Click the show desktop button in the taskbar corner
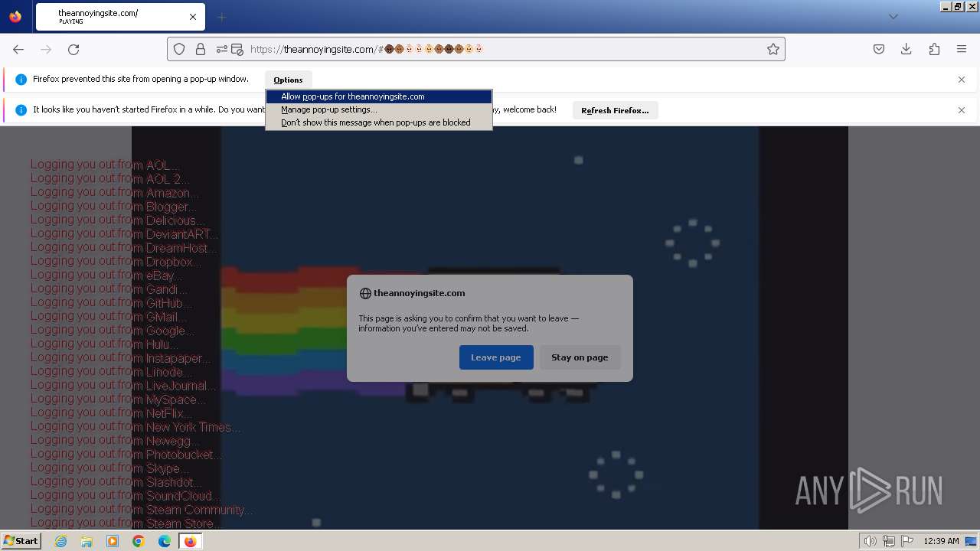This screenshot has width=980, height=551. [971, 541]
